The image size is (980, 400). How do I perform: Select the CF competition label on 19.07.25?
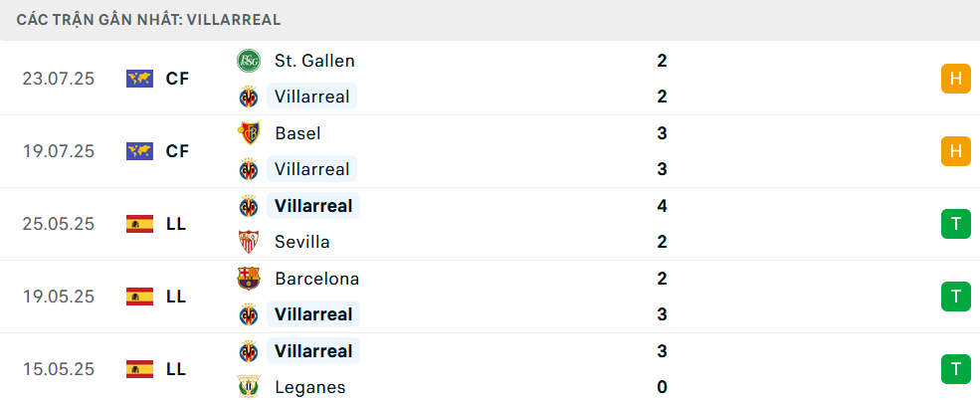click(x=177, y=151)
